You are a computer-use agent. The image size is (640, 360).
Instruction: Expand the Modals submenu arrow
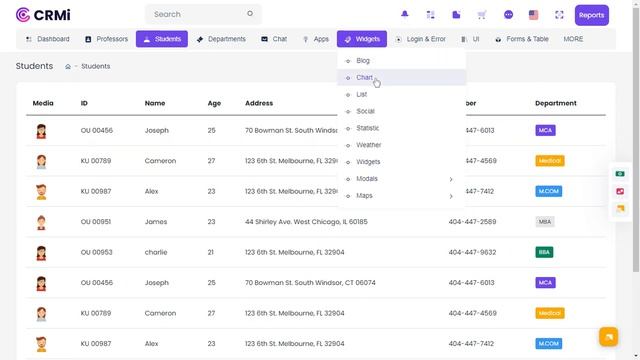451,179
